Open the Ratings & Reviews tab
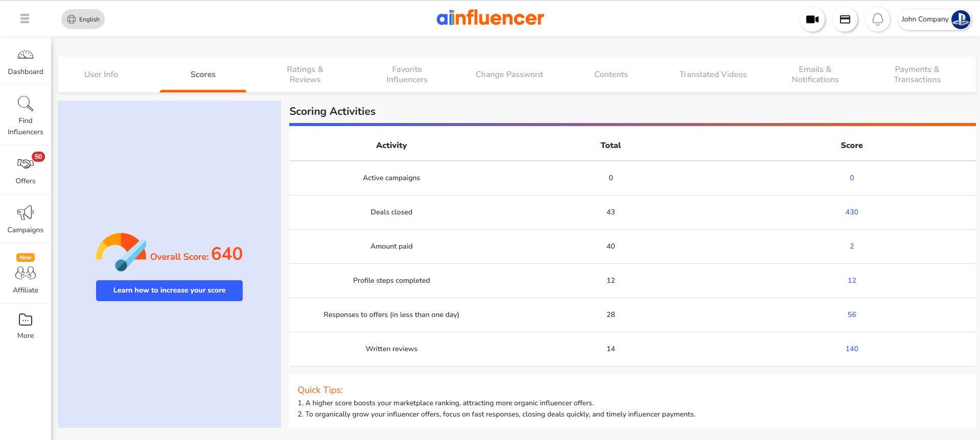The height and width of the screenshot is (440, 980). (305, 75)
